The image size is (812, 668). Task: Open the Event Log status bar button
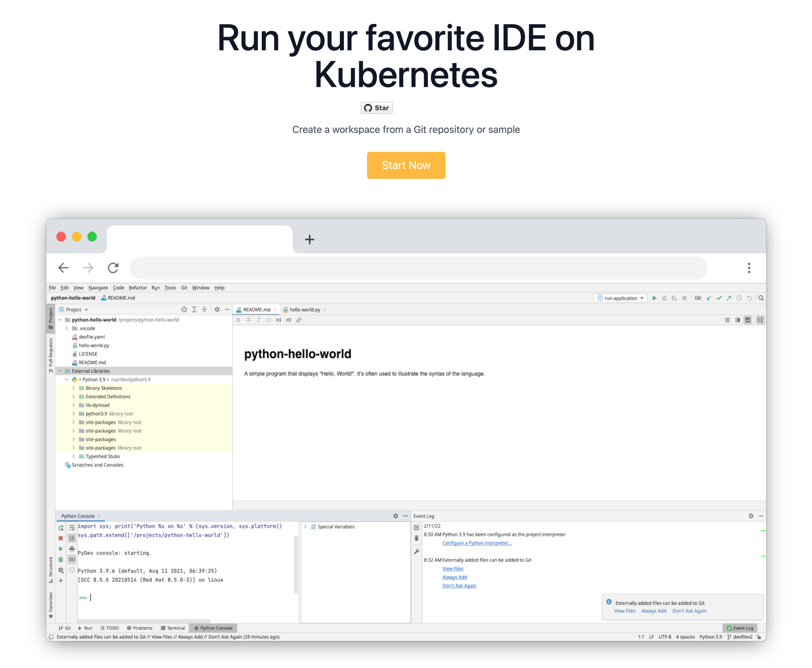tap(740, 628)
